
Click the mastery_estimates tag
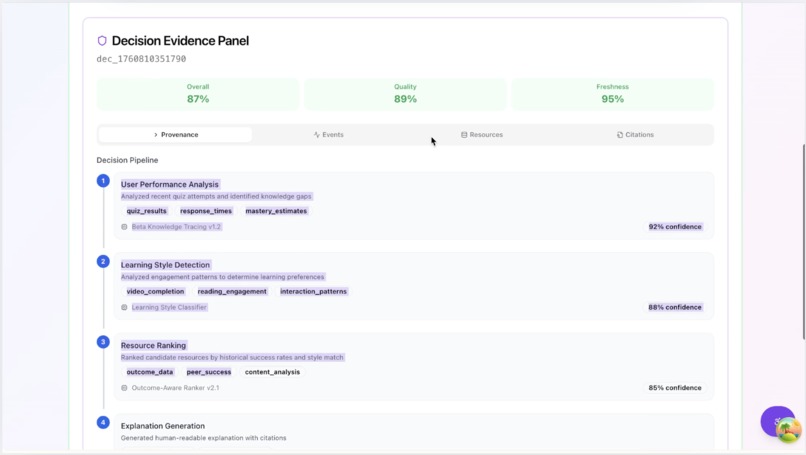[276, 211]
